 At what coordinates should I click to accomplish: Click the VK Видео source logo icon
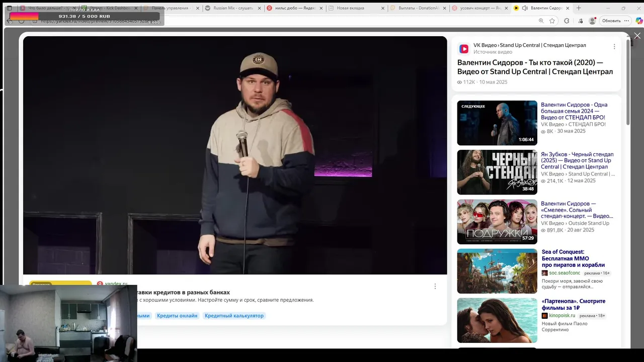[x=464, y=49]
